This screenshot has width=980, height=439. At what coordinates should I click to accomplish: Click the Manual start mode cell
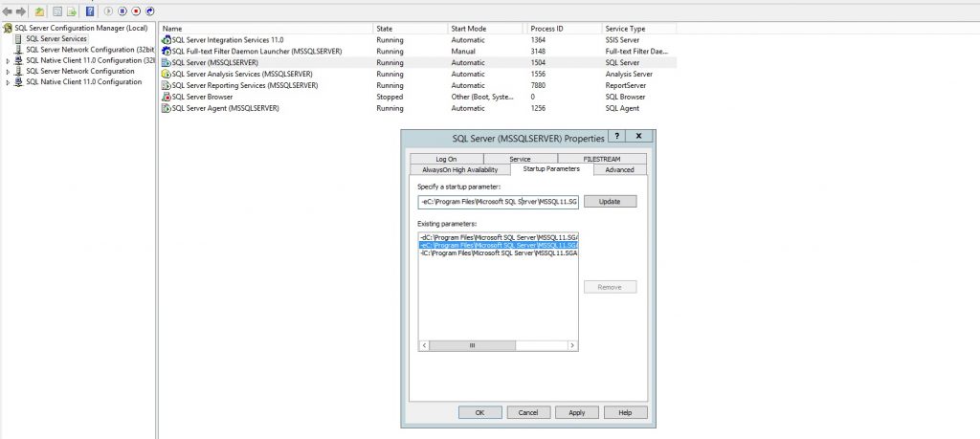pyautogui.click(x=463, y=52)
